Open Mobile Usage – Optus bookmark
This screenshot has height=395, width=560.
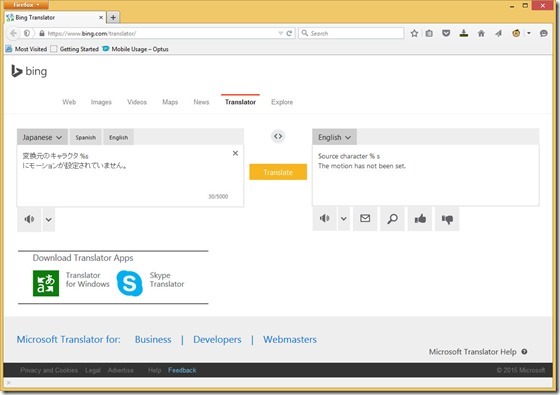[x=135, y=49]
